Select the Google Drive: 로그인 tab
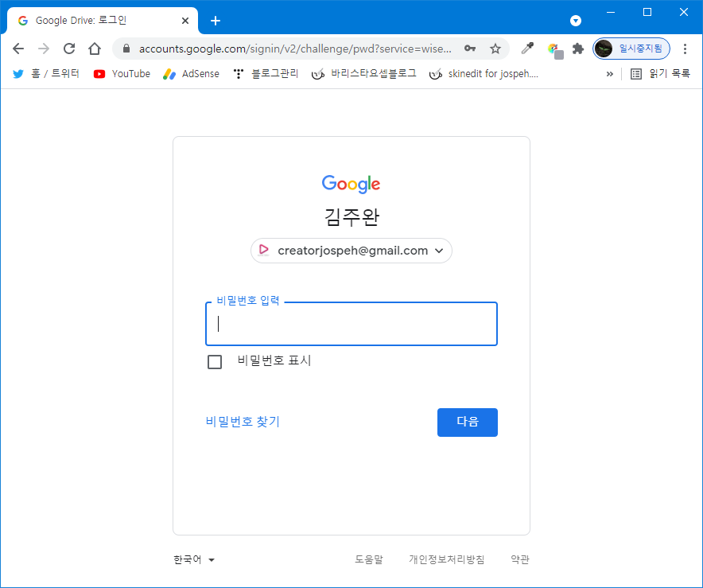This screenshot has height=588, width=703. click(103, 21)
